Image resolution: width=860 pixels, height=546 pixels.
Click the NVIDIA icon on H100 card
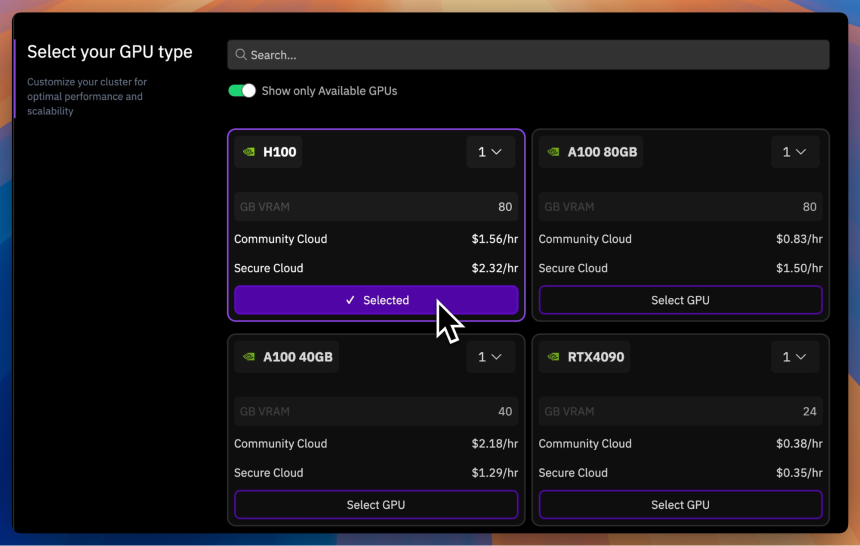point(249,152)
